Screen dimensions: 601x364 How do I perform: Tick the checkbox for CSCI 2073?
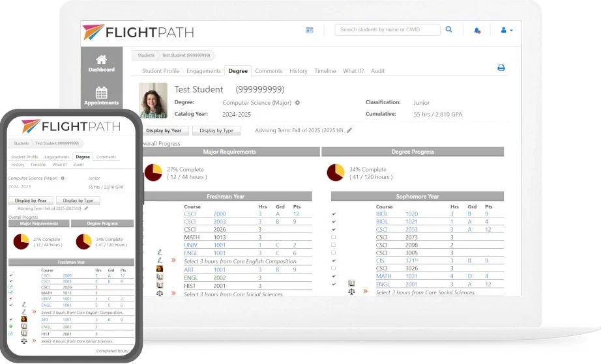coord(334,237)
